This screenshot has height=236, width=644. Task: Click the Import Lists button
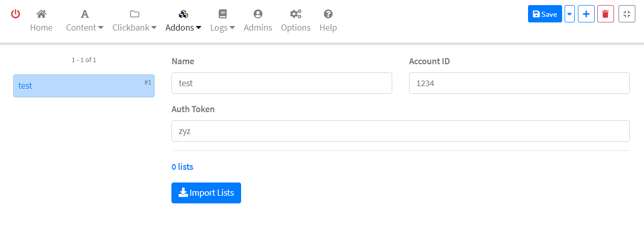[206, 193]
